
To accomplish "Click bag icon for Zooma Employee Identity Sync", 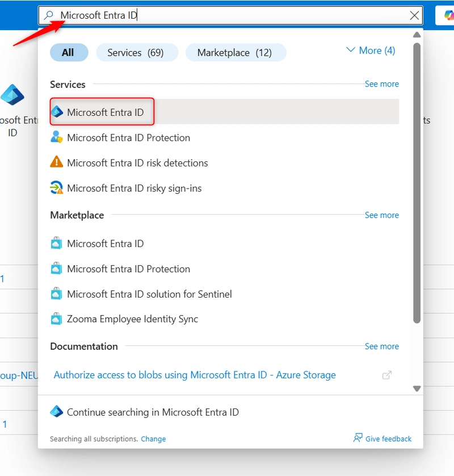I will (56, 319).
